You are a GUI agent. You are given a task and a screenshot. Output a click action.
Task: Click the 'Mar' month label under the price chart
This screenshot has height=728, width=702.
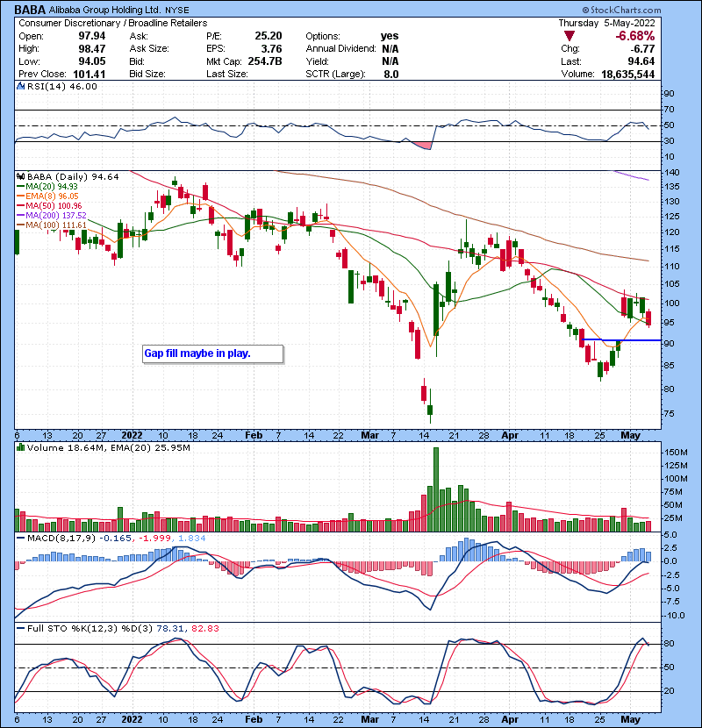click(369, 436)
